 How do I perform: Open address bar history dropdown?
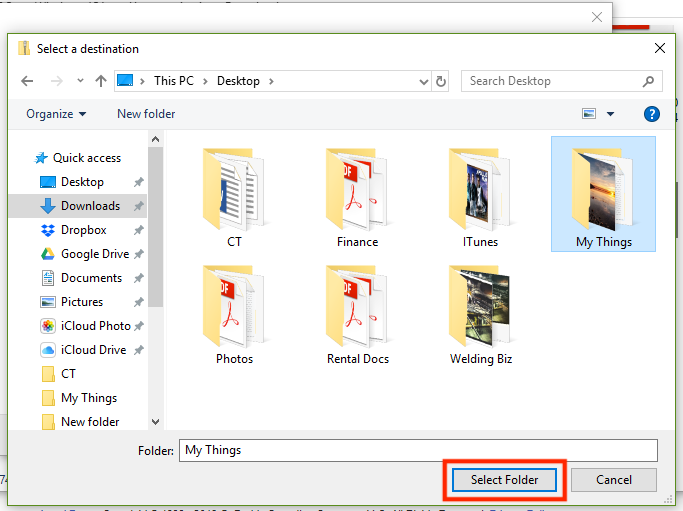tap(423, 81)
